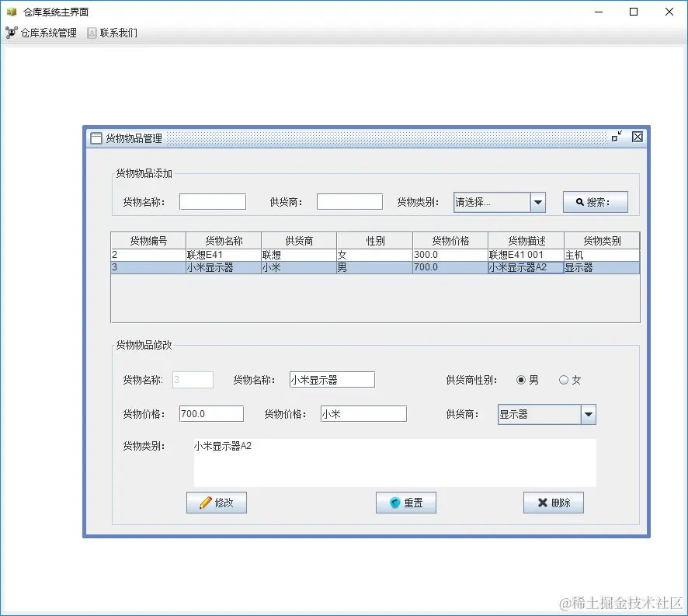The width and height of the screenshot is (688, 616).
Task: Click the 搜索 search button
Action: pos(595,202)
